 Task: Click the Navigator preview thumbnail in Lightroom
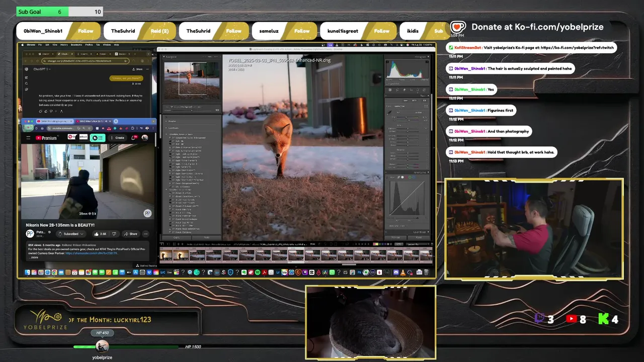[192, 80]
